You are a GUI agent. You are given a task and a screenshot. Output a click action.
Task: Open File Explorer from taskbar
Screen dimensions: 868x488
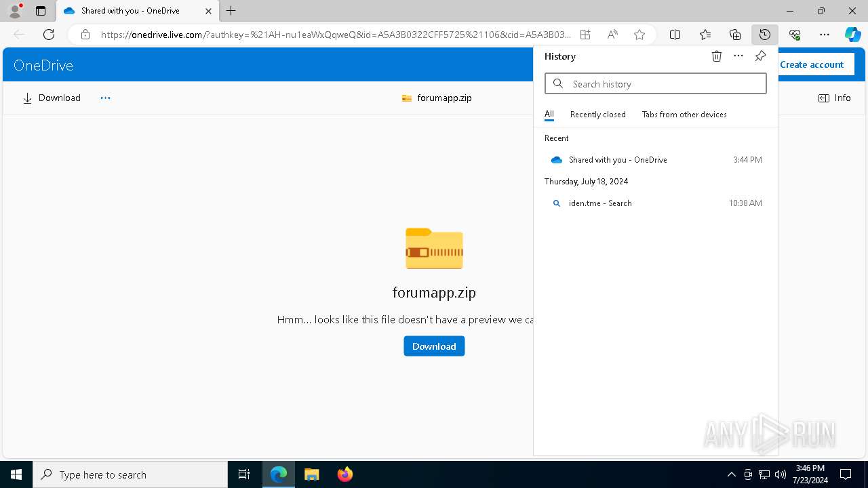click(x=312, y=474)
